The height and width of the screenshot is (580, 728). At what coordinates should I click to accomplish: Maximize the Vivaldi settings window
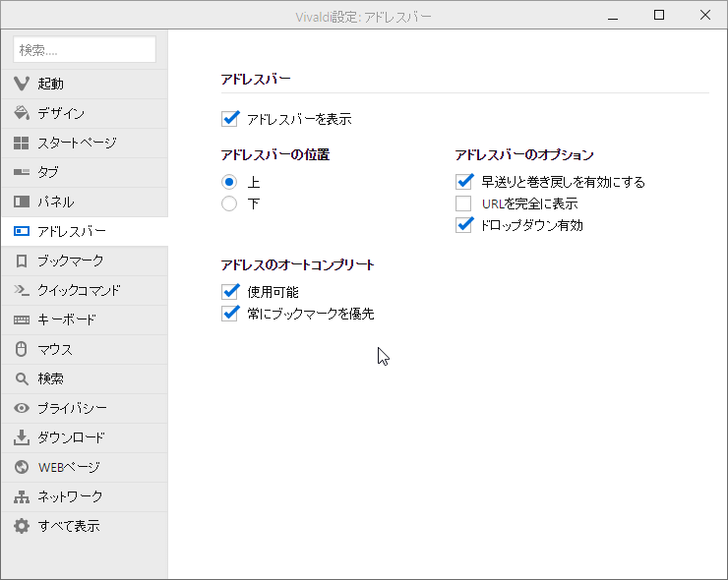click(659, 15)
